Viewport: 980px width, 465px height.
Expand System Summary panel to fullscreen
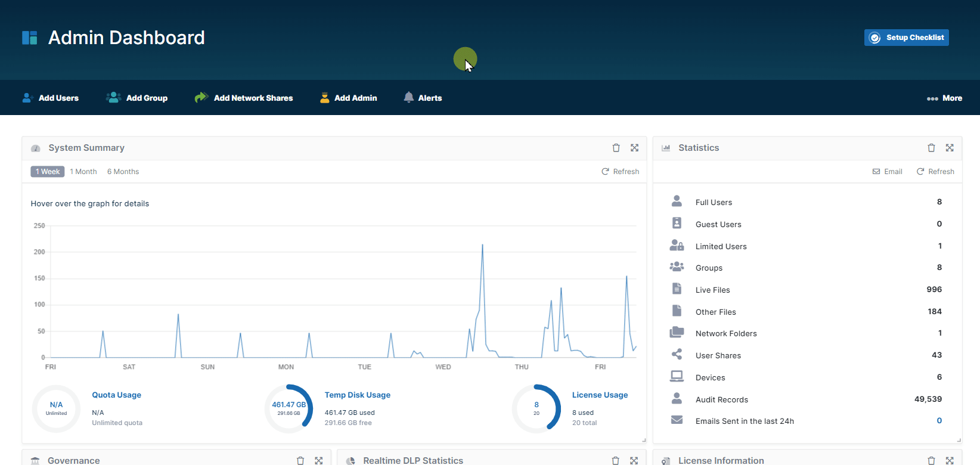pos(634,148)
